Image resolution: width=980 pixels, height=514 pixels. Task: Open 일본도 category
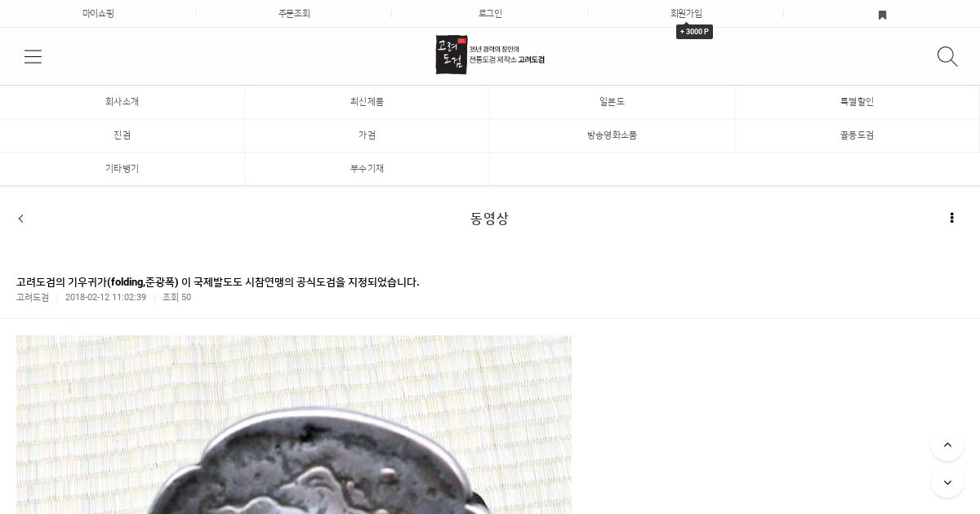click(612, 102)
